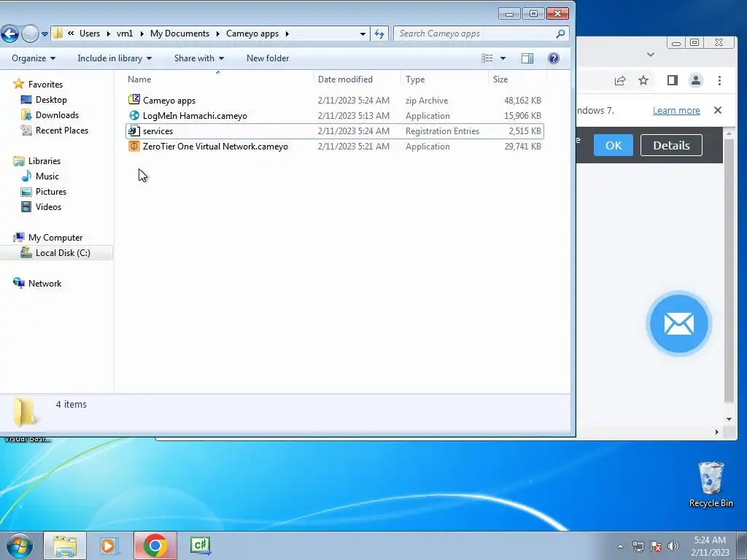This screenshot has height=560, width=747.
Task: Open Explorer help icon
Action: tap(553, 58)
